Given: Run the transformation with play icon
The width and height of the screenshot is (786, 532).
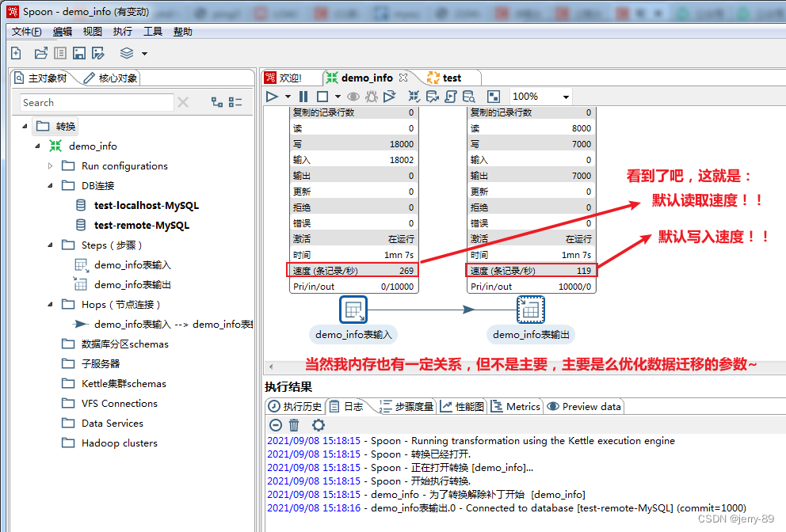Looking at the screenshot, I should point(272,96).
